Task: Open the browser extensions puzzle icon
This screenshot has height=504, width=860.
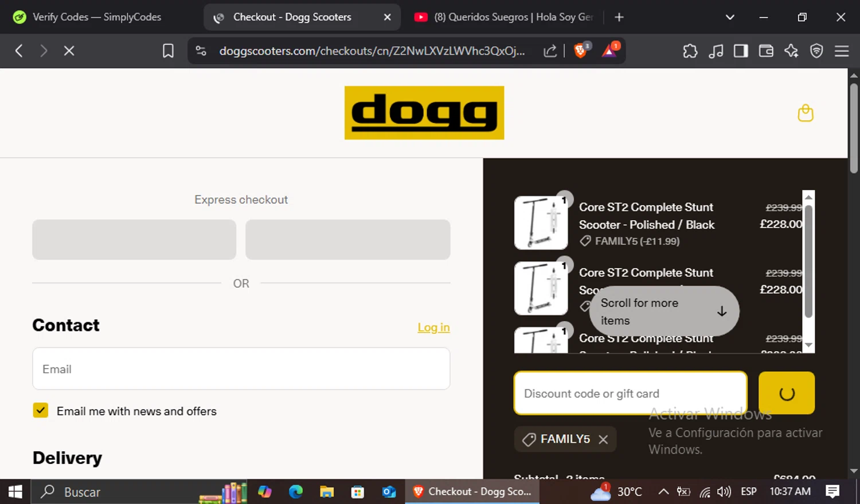Action: point(690,51)
